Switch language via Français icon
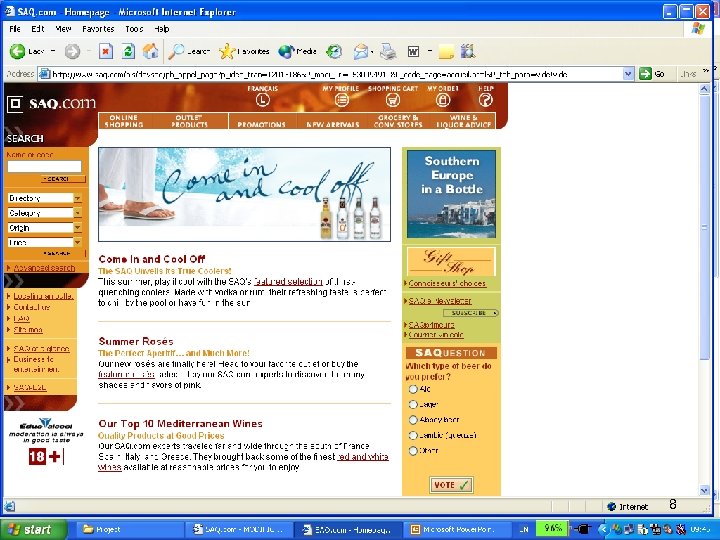The height and width of the screenshot is (540, 720). click(263, 100)
